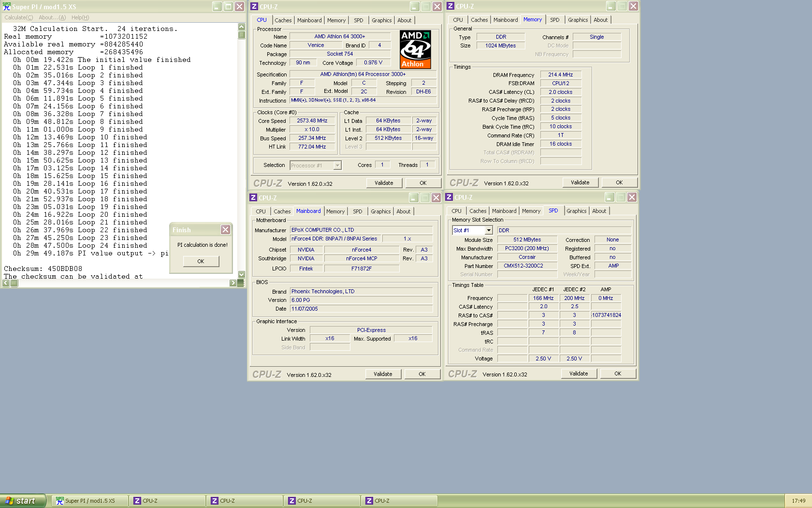Click Southbridge model nForce4 MCP

click(x=362, y=258)
